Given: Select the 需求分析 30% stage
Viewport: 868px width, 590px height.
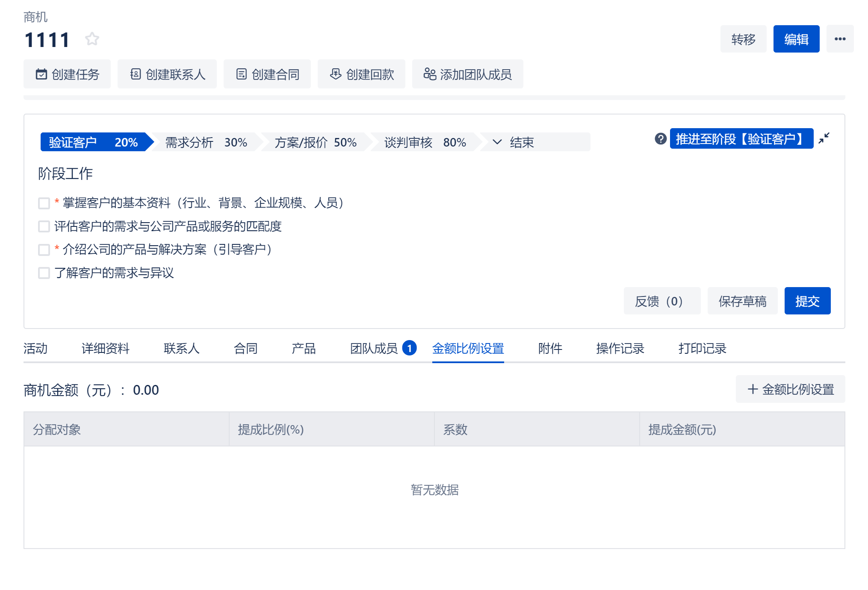Looking at the screenshot, I should [x=206, y=142].
